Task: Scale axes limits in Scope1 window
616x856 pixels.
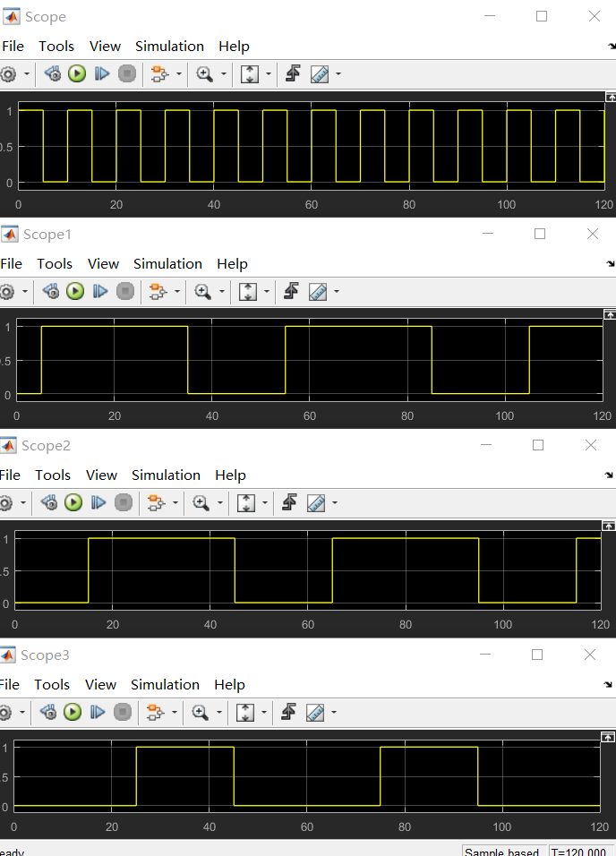Action: 248,291
